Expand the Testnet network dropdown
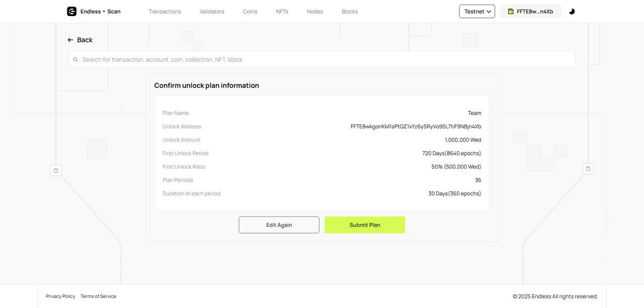Image resolution: width=644 pixels, height=308 pixels. 477,12
